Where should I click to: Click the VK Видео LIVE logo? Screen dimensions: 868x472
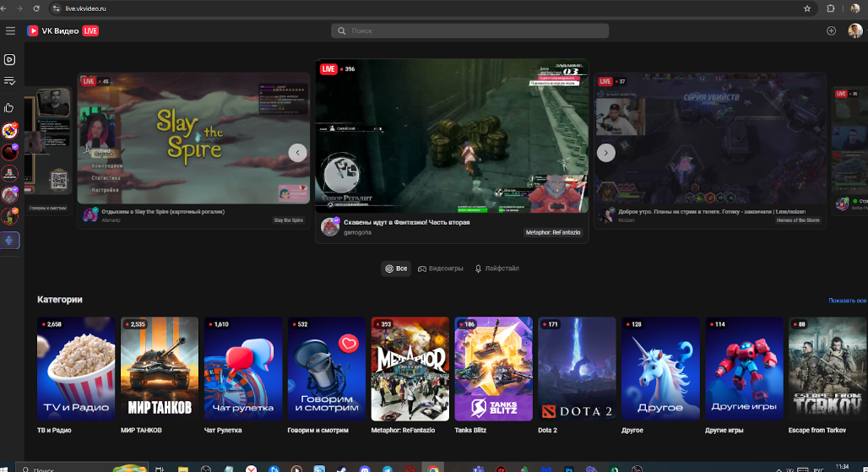tap(62, 31)
